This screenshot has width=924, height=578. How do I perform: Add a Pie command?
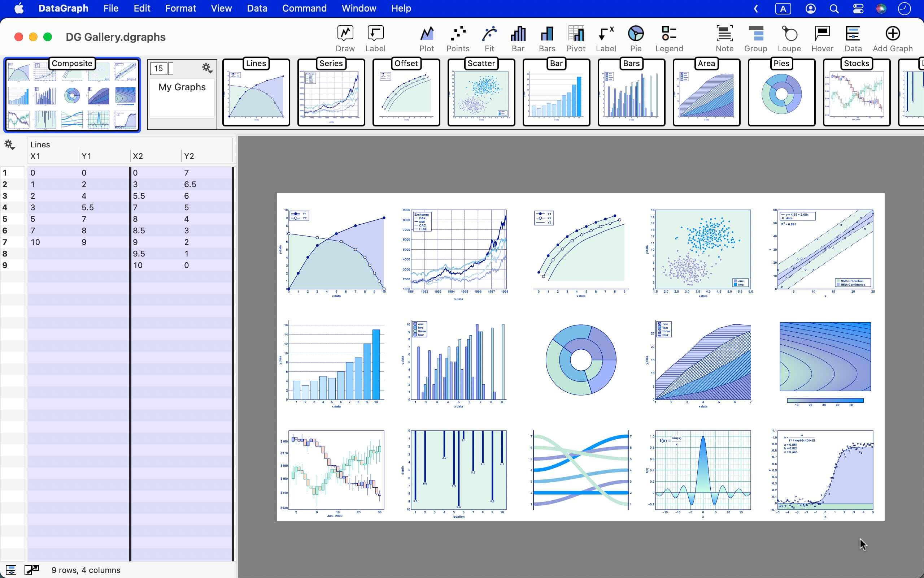coord(635,38)
